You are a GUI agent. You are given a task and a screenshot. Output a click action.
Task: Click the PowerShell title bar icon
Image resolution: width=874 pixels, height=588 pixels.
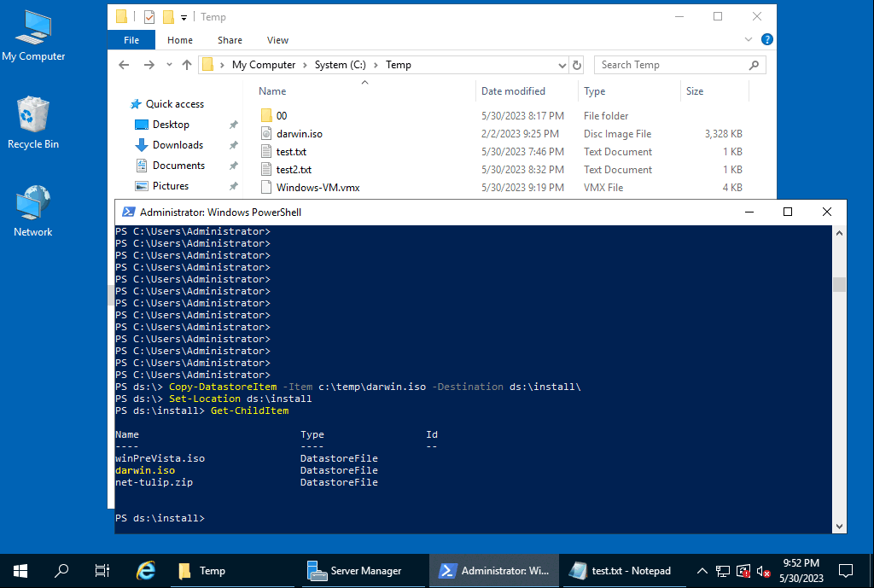coord(129,212)
